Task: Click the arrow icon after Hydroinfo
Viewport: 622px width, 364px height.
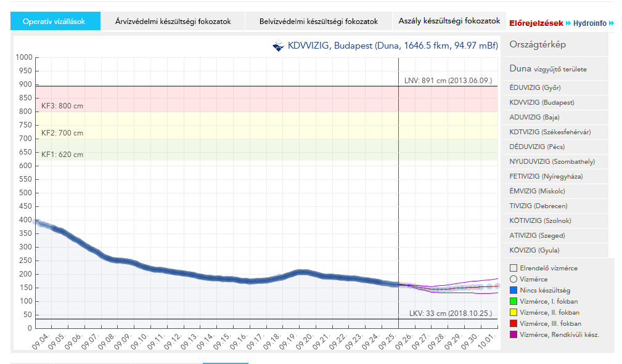Action: (x=612, y=23)
